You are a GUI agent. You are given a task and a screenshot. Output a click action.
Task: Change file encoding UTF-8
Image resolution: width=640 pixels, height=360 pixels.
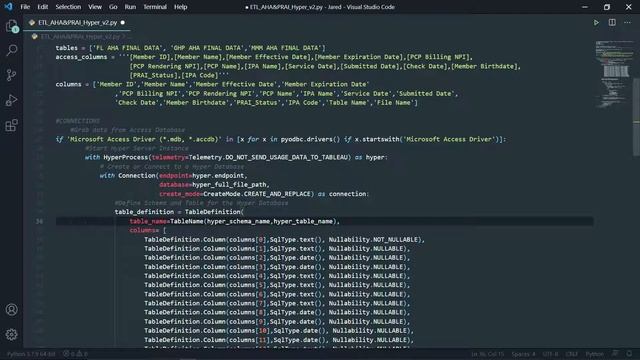point(550,354)
